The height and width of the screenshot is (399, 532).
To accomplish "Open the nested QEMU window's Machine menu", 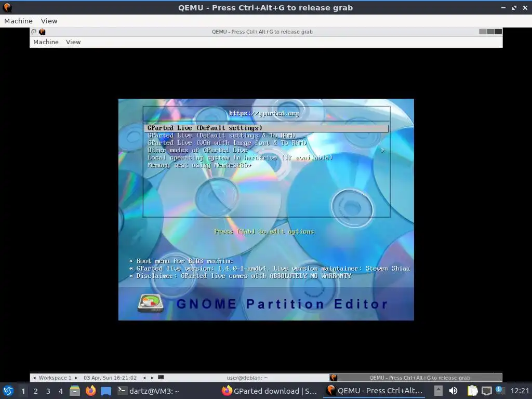I will (x=46, y=42).
